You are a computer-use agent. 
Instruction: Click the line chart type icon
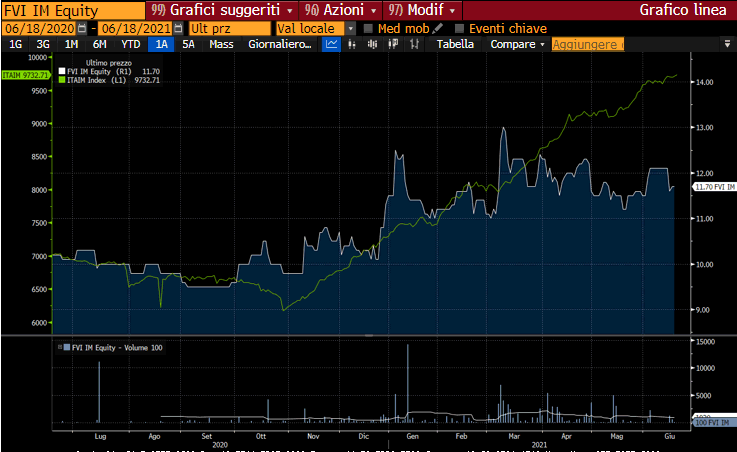(x=332, y=45)
